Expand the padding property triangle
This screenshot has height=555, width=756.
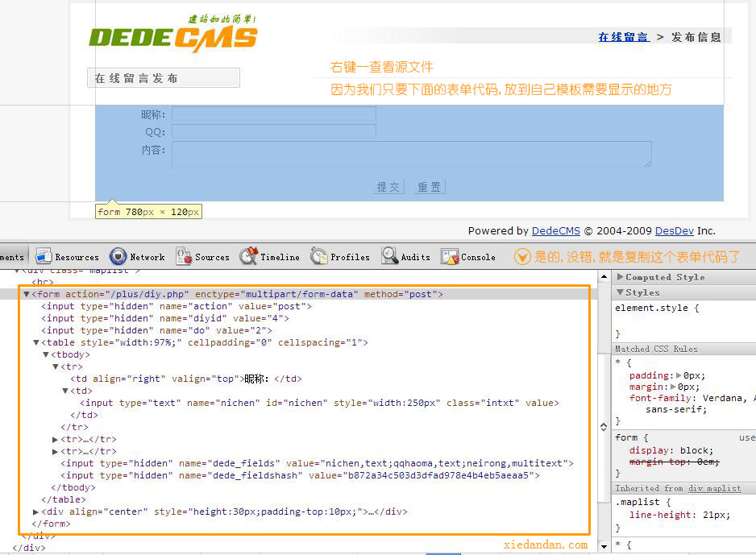click(x=679, y=375)
